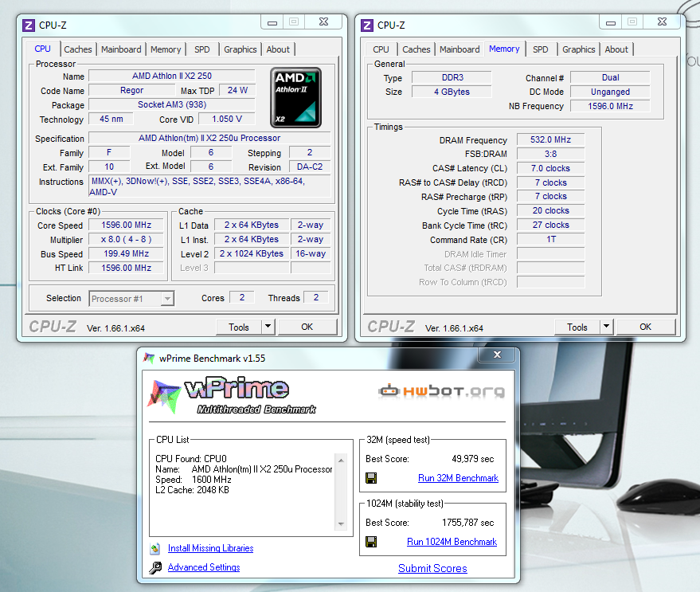Select SPD tab in left CPU-Z window

point(202,49)
